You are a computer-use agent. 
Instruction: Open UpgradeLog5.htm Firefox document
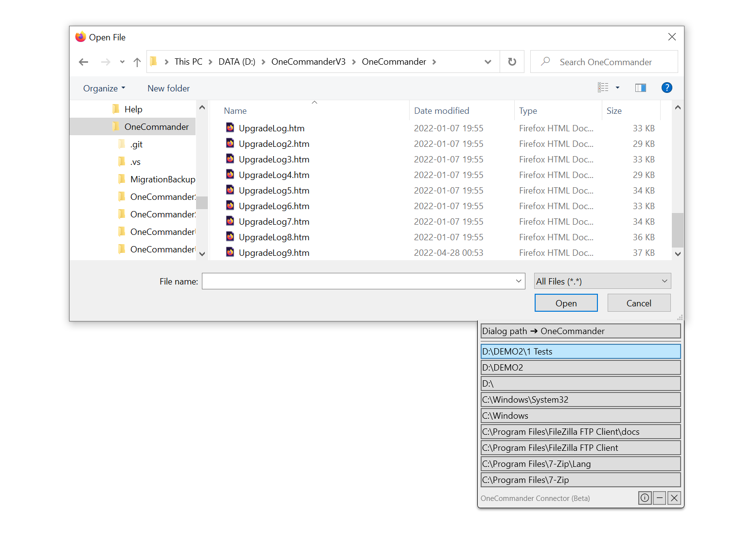point(274,190)
